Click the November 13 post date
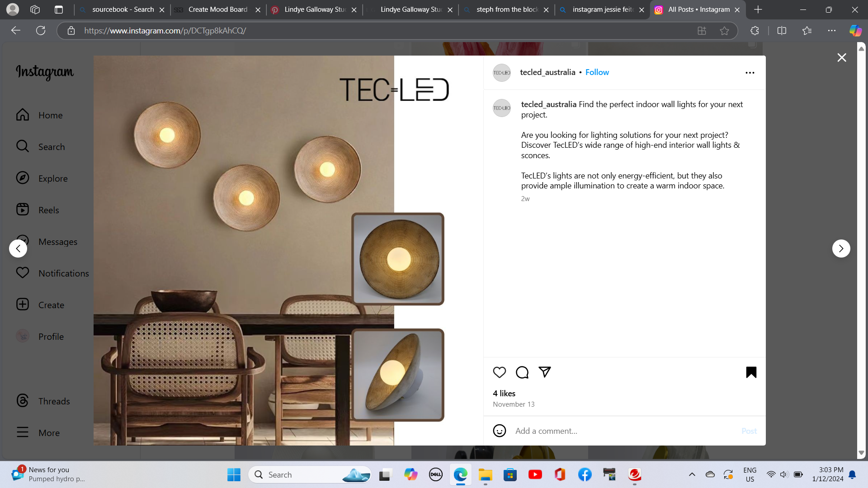This screenshot has height=488, width=868. [x=514, y=404]
